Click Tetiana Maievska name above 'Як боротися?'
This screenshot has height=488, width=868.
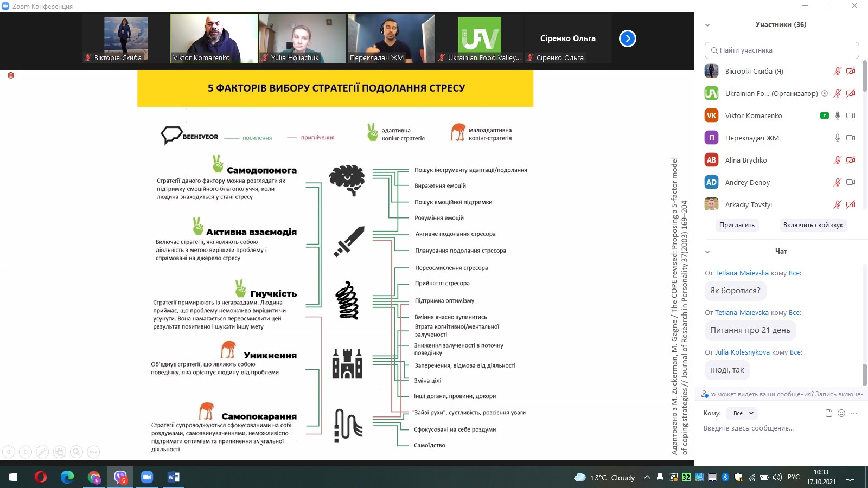coord(742,273)
